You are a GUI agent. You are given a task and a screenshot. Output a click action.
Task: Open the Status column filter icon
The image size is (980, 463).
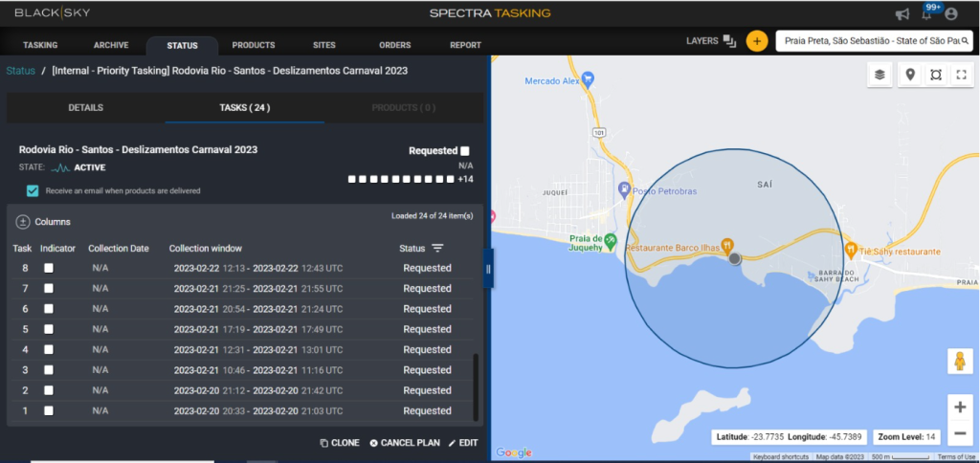(437, 248)
